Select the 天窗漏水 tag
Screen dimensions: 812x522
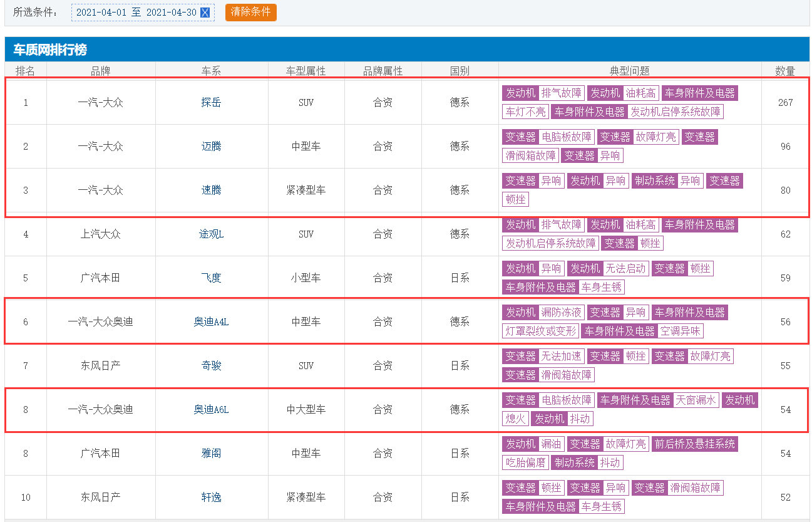click(696, 400)
